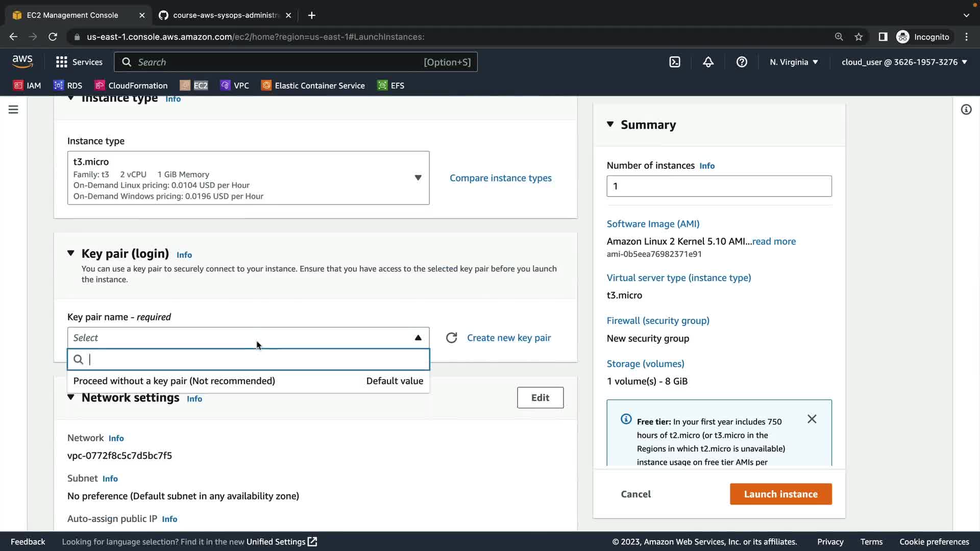Image resolution: width=980 pixels, height=551 pixels.
Task: Open Create new key pair link
Action: 508,338
